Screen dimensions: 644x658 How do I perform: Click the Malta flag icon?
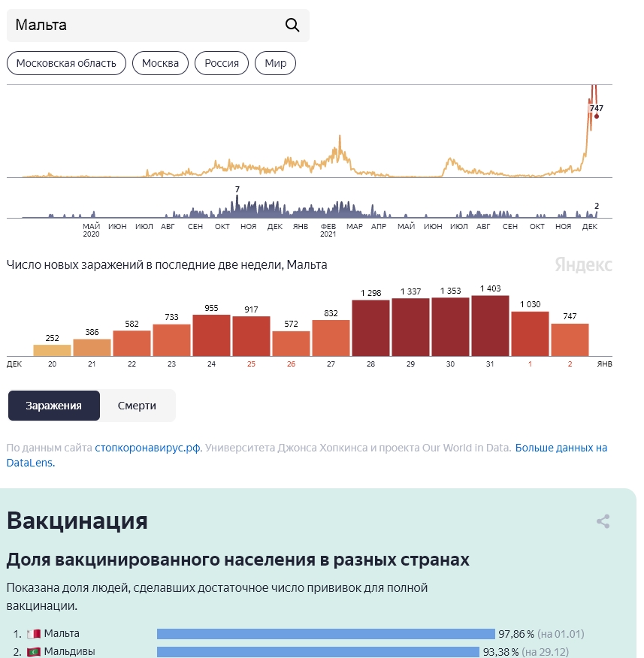[x=34, y=634]
